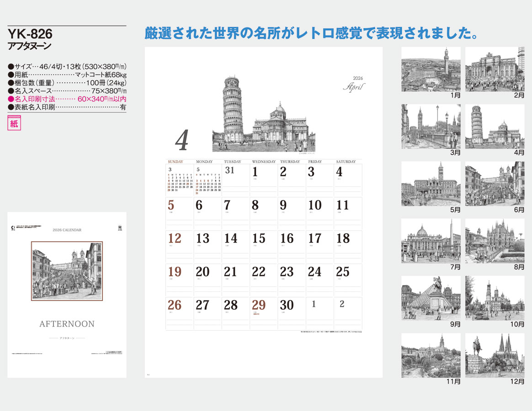
Task: Click the Leaning Tower main illustration
Action: click(x=264, y=114)
